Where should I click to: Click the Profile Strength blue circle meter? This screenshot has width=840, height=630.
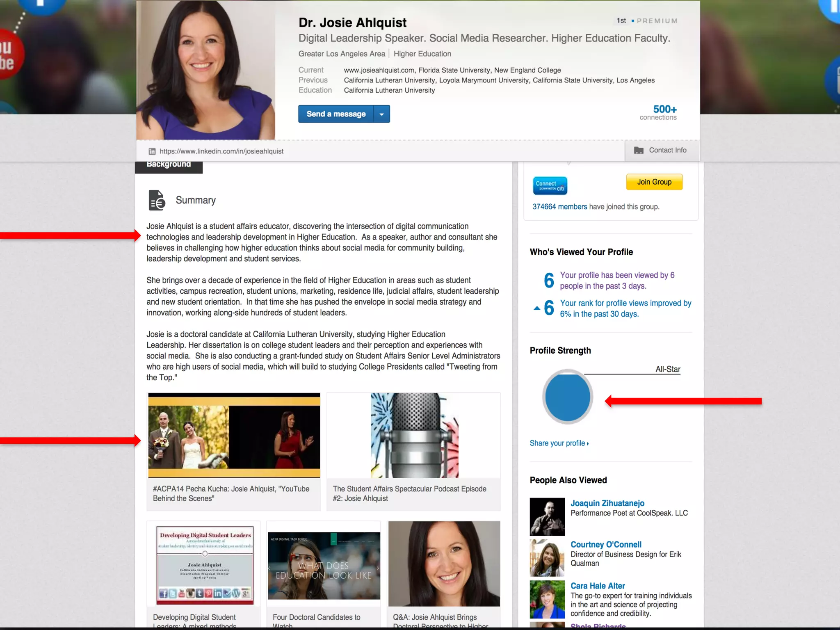568,397
